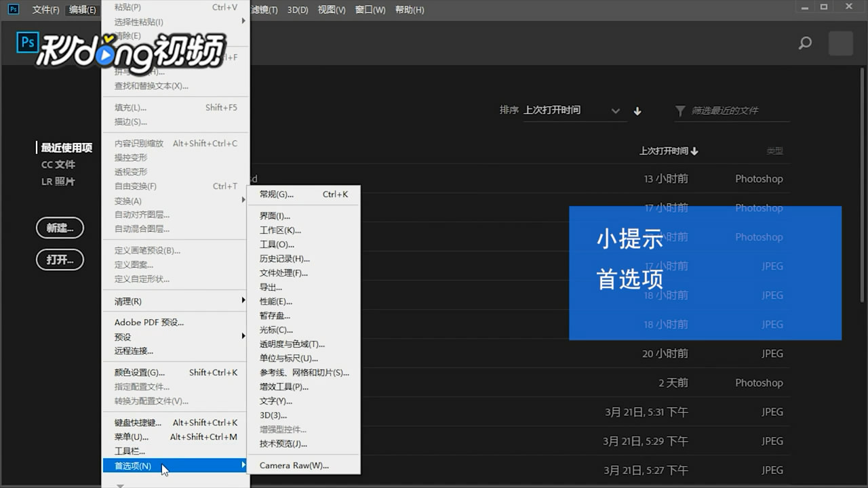Select 菜单(U)... menu item
Viewport: 868px width, 488px height.
click(x=176, y=437)
